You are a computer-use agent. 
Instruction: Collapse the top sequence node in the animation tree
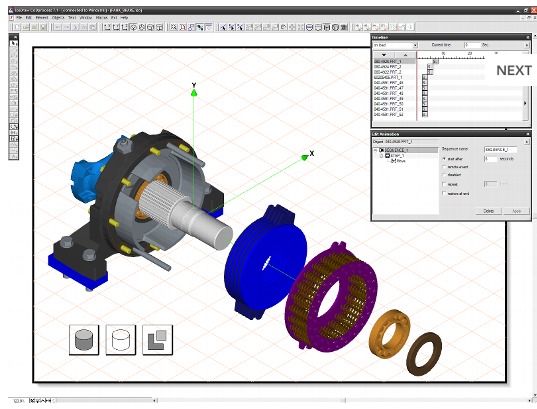(x=376, y=150)
